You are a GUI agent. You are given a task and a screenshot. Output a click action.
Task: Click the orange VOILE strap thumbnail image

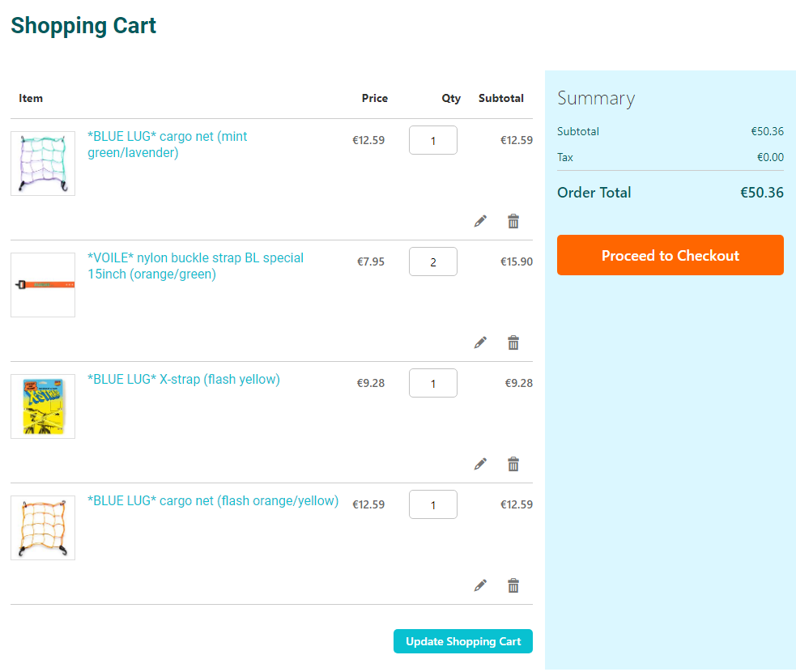(43, 285)
